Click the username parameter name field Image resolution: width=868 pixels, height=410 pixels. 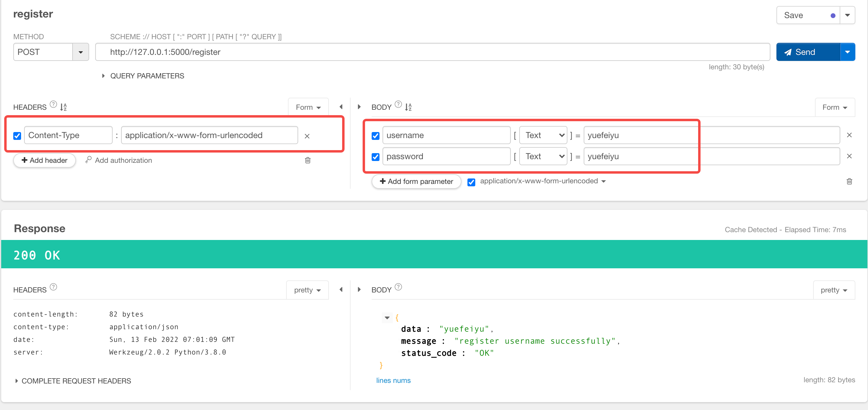pos(446,135)
